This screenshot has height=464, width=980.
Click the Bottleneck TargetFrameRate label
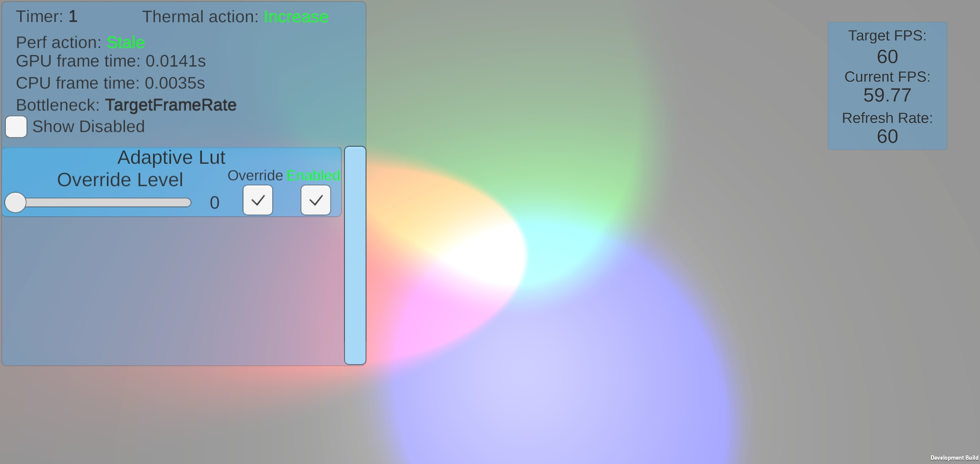(x=125, y=104)
